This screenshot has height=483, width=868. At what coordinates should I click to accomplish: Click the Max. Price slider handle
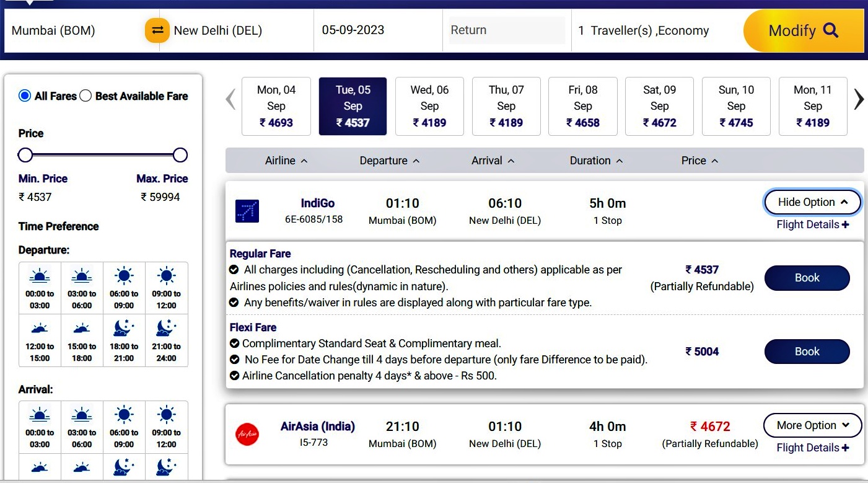tap(180, 155)
